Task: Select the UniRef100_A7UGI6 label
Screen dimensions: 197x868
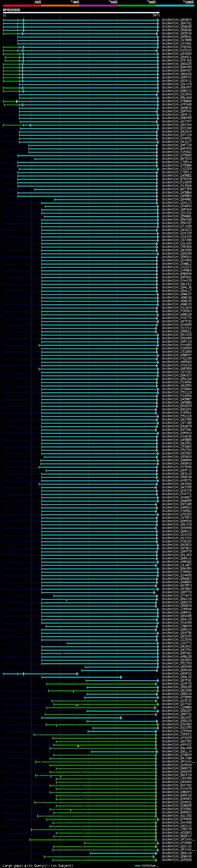Action: pos(176,365)
